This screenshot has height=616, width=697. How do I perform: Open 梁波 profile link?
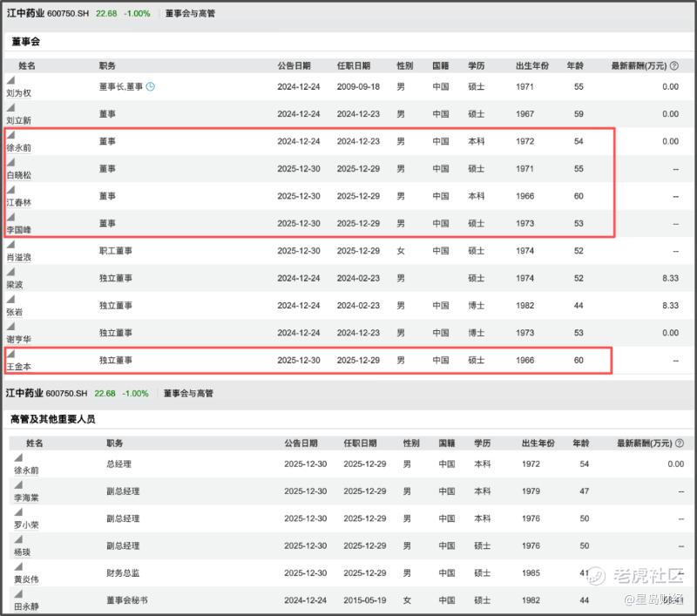pyautogui.click(x=15, y=284)
